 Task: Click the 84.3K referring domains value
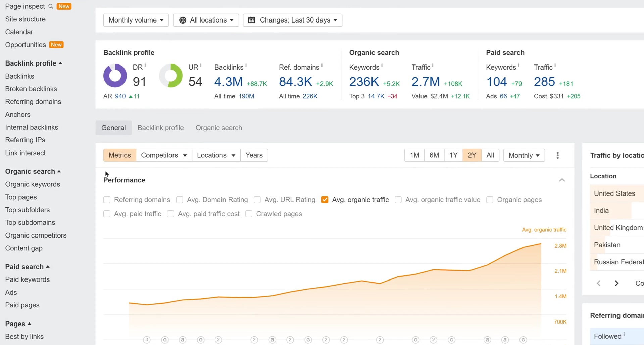coord(296,82)
